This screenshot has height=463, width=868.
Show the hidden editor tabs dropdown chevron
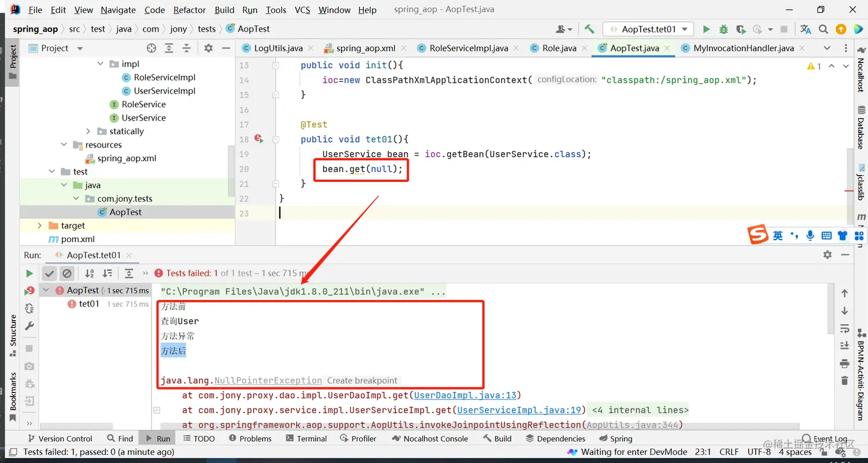pos(827,48)
